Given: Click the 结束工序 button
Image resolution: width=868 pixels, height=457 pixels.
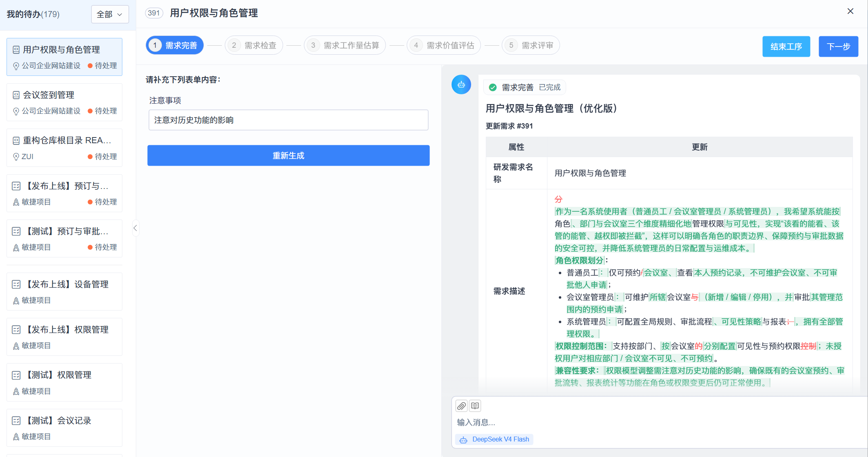Looking at the screenshot, I should (786, 47).
